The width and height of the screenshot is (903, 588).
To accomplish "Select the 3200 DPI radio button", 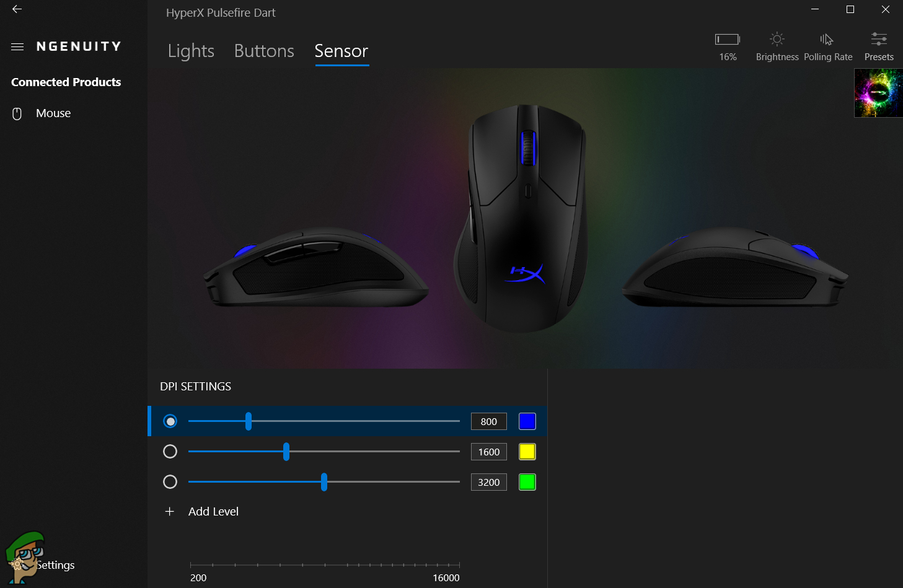I will [170, 482].
